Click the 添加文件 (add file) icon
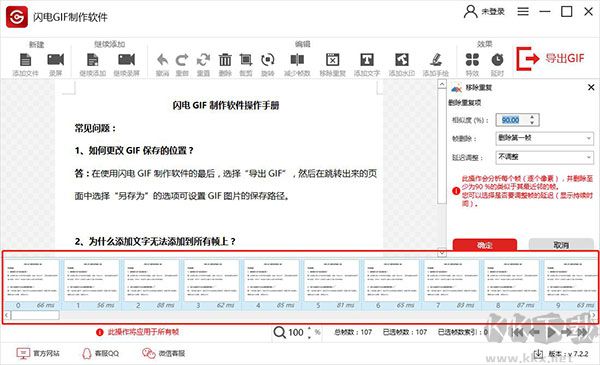600x365 pixels. click(x=25, y=60)
